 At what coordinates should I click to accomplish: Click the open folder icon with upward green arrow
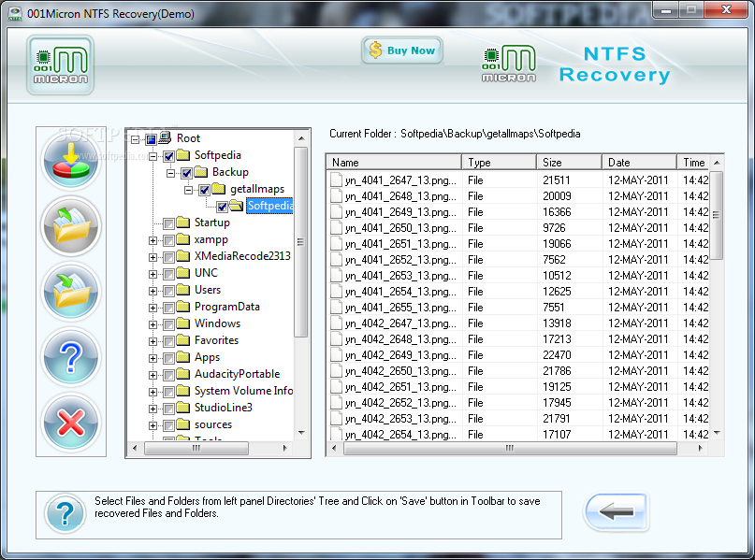(71, 226)
